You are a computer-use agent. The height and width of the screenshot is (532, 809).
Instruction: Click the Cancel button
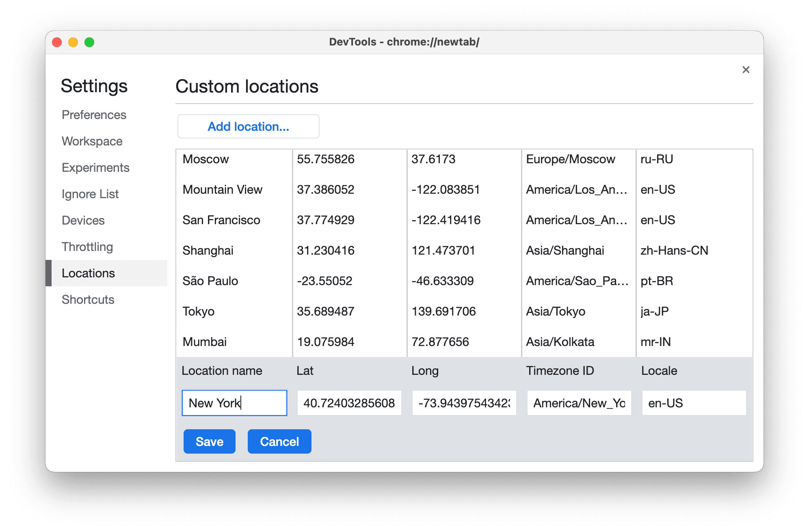click(x=279, y=441)
